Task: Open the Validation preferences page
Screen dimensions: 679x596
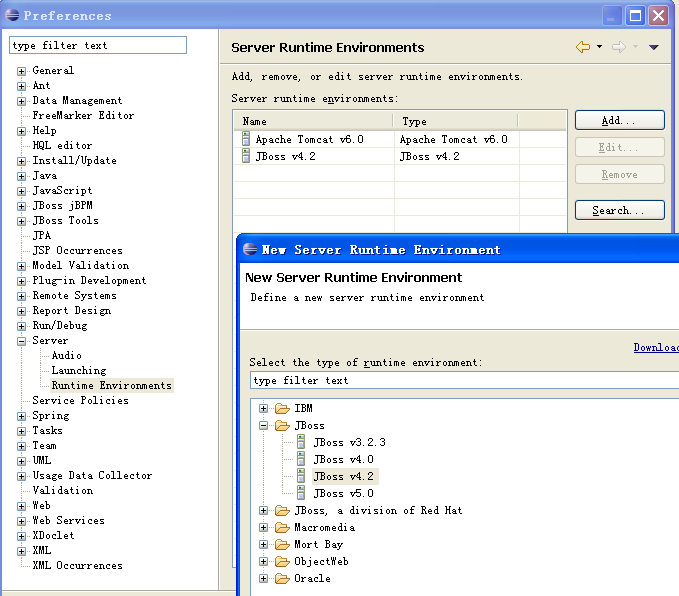Action: (63, 490)
